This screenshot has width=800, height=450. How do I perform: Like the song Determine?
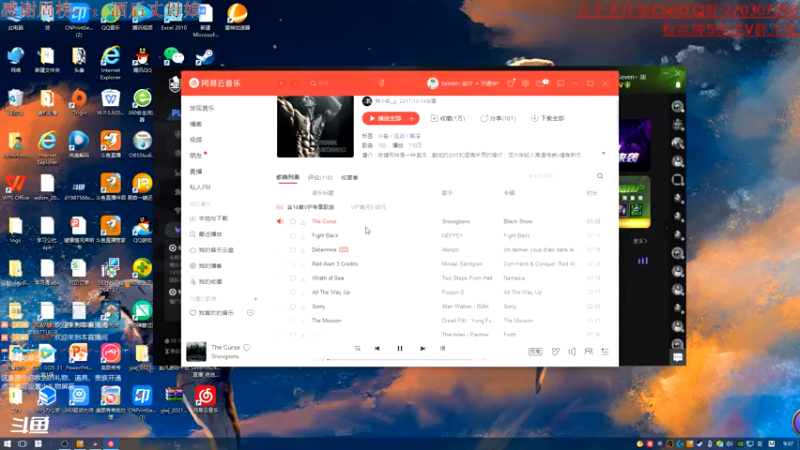tap(293, 250)
